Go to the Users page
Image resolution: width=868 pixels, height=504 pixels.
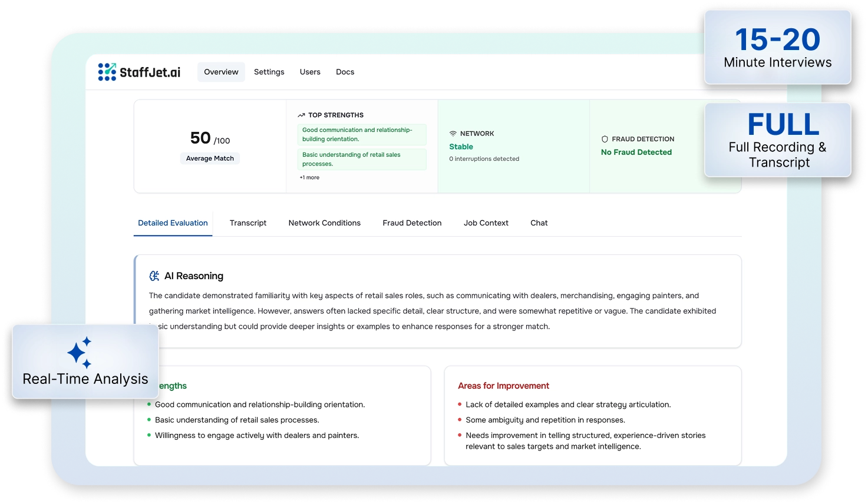pyautogui.click(x=310, y=72)
